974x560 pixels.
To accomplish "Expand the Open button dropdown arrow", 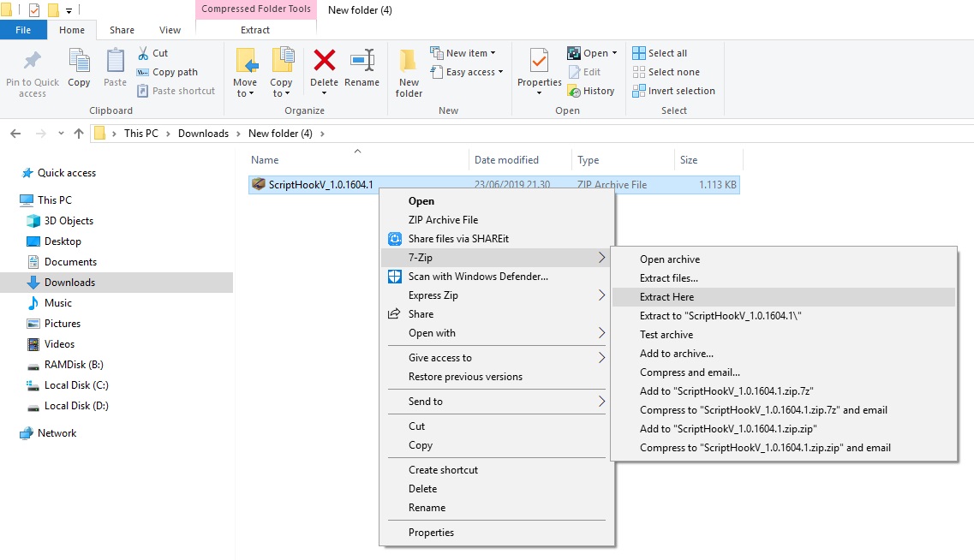I will 615,53.
